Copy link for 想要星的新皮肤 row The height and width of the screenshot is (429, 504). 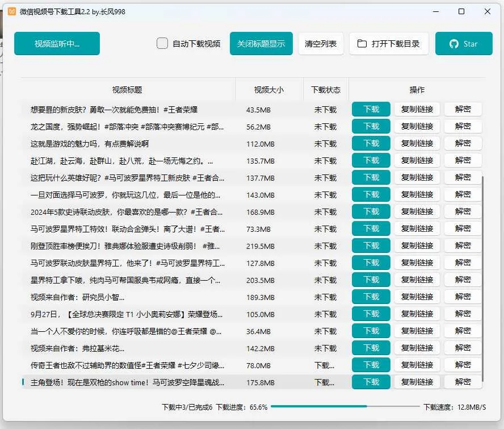[x=417, y=110]
